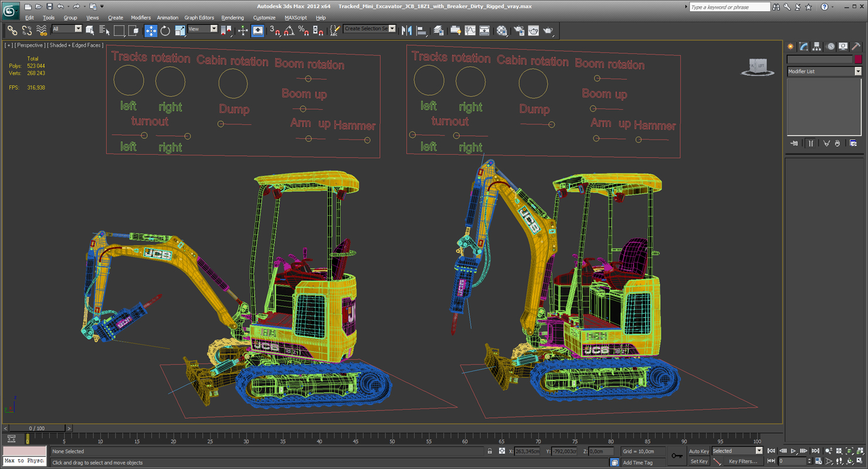The image size is (868, 469).
Task: Open Key Filters dialog
Action: [742, 461]
